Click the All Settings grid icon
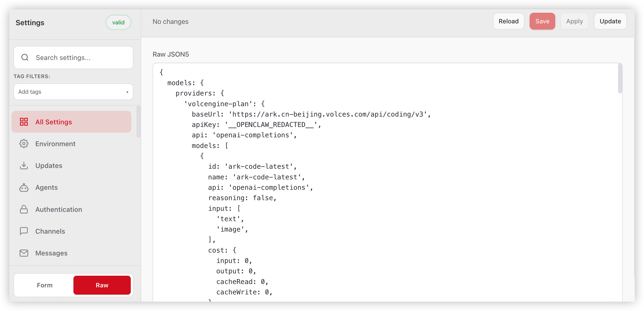Image resolution: width=644 pixels, height=311 pixels. 24,122
